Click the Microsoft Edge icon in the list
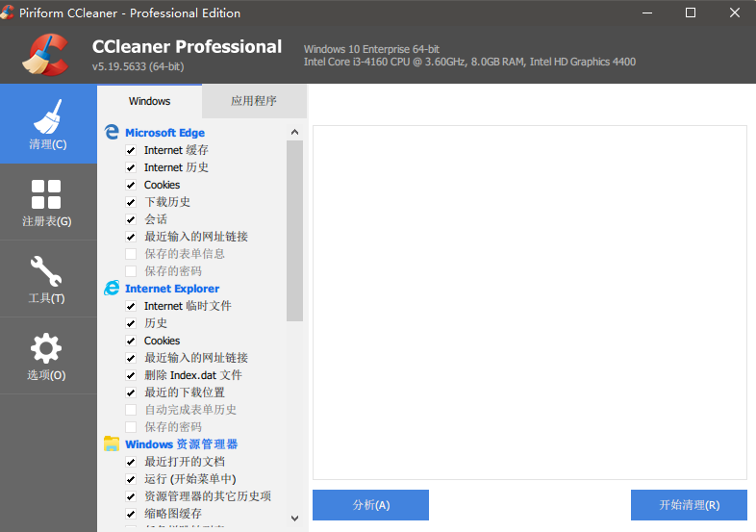The height and width of the screenshot is (532, 756). (112, 132)
